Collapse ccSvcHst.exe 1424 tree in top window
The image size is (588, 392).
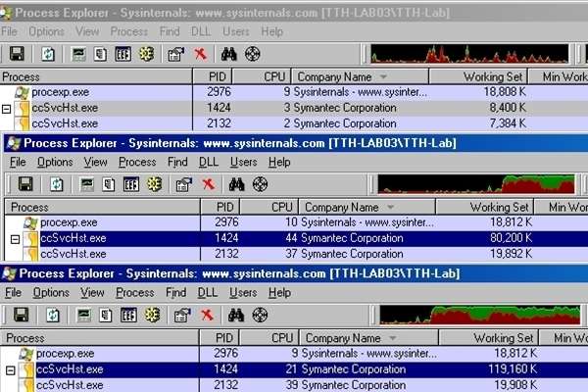pyautogui.click(x=7, y=109)
